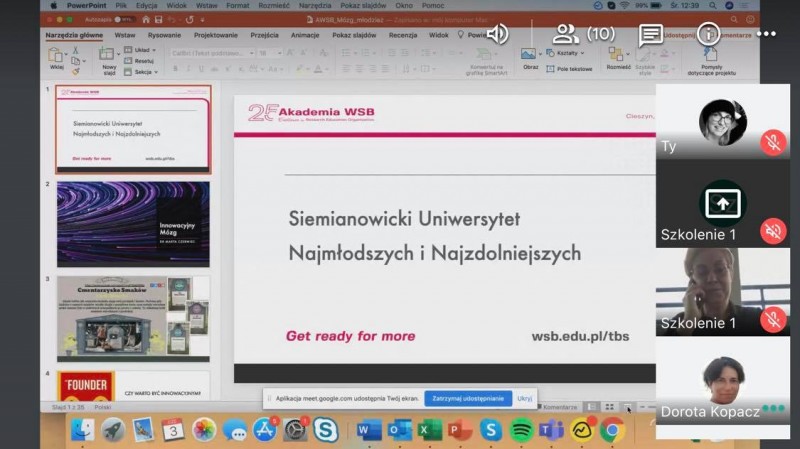Open the font size combo box

coord(270,53)
